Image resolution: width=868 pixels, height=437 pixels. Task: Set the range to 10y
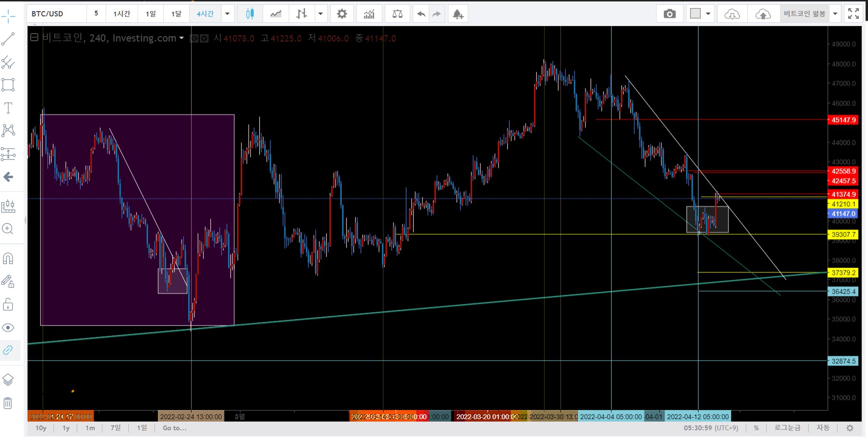click(41, 428)
